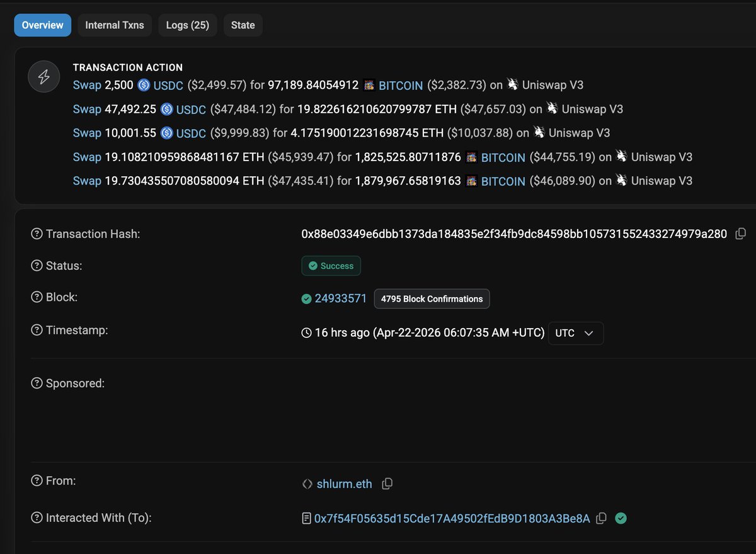This screenshot has width=756, height=554.
Task: Click the USDC token icon in the 10,001.55 swap row
Action: [x=166, y=133]
